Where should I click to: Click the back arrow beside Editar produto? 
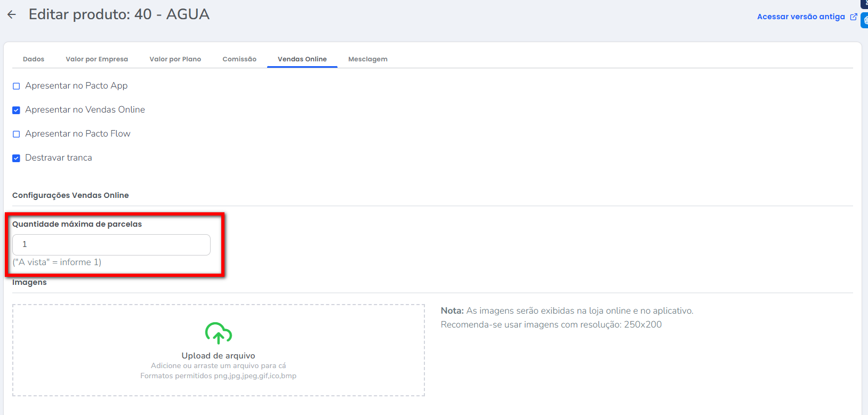[12, 15]
